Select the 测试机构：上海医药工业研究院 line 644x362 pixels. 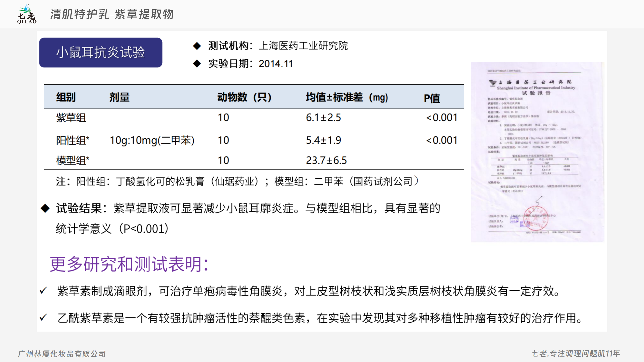tap(278, 46)
